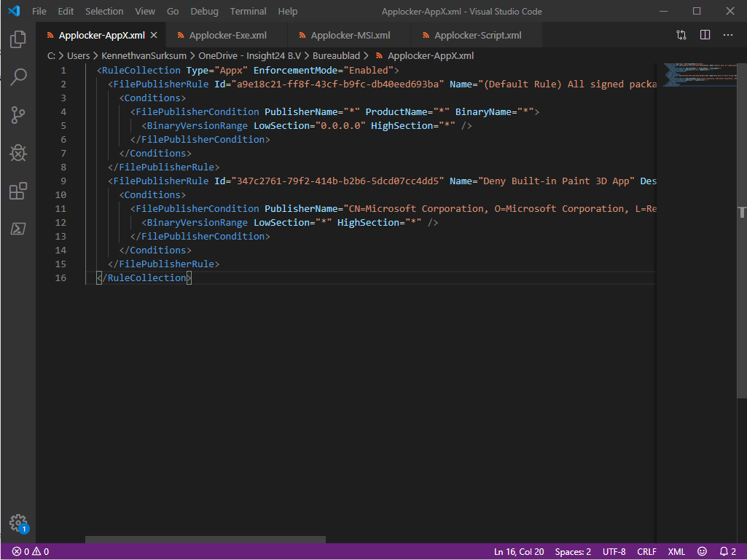Open the Manage gear menu
The height and width of the screenshot is (560, 747).
point(18,523)
